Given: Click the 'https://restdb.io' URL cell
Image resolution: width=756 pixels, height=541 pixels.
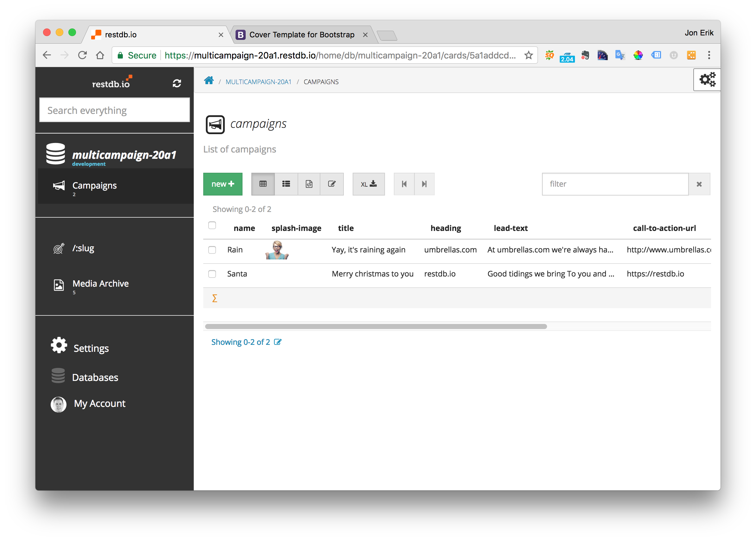Looking at the screenshot, I should [655, 274].
